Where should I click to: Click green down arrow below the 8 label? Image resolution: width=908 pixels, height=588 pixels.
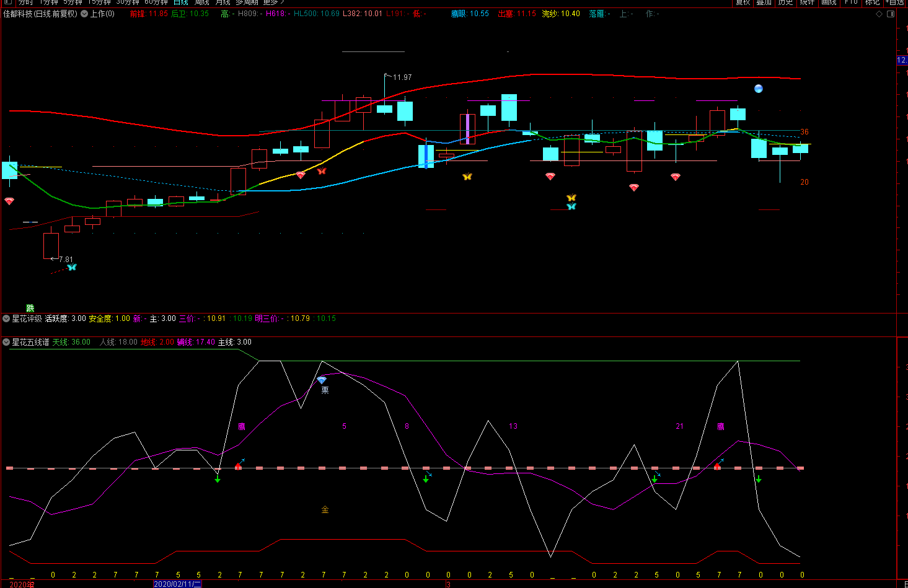[x=426, y=479]
